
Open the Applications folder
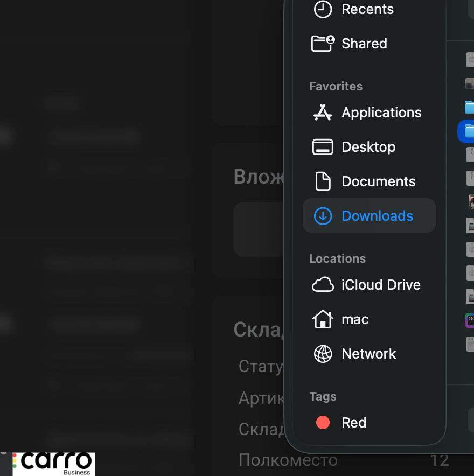click(381, 113)
